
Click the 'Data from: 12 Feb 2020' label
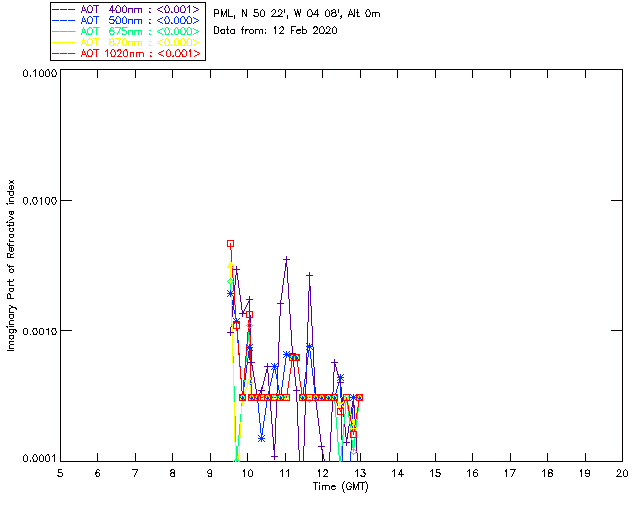(276, 30)
